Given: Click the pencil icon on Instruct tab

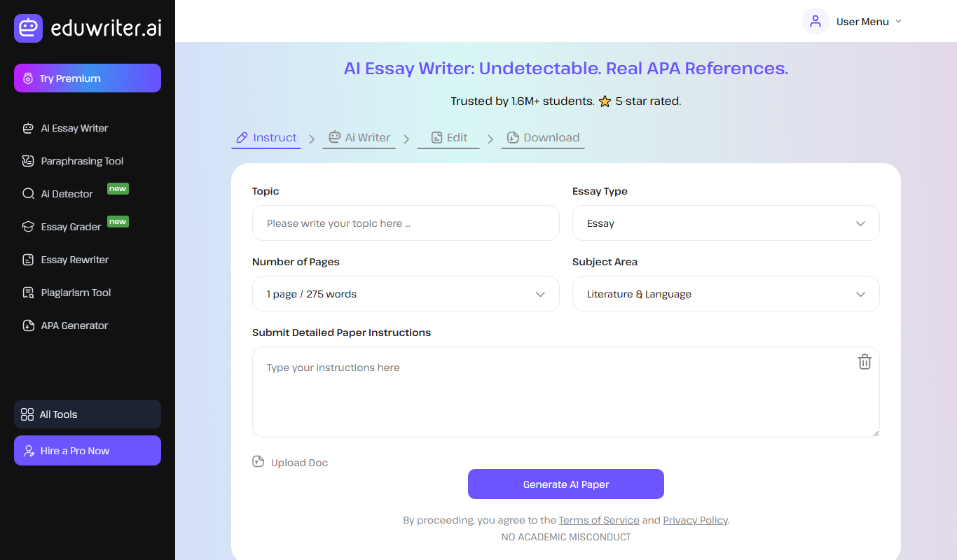Looking at the screenshot, I should coord(242,137).
